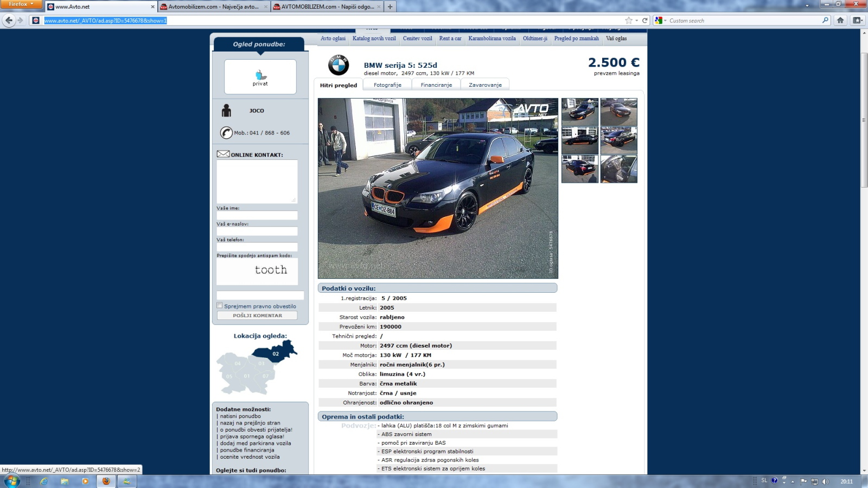The width and height of the screenshot is (868, 488).
Task: Switch to Avtomobilizem.com - Največja avto tab
Action: coord(214,7)
